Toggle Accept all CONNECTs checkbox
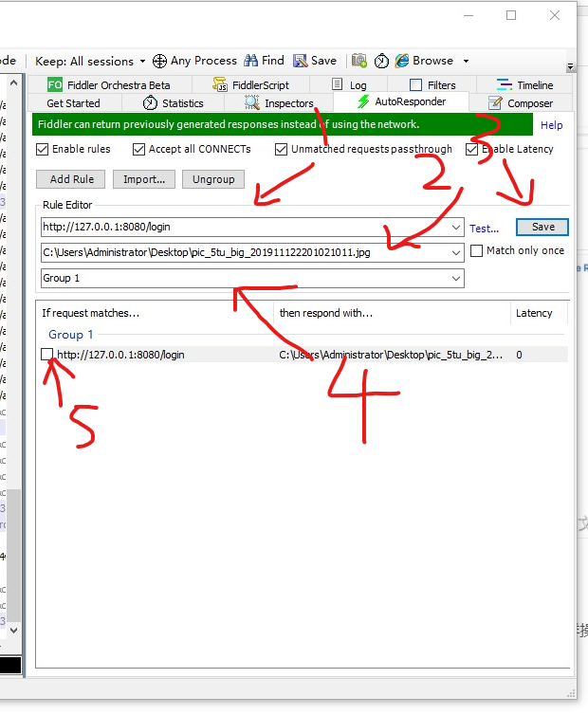Screen dimensions: 588x715 pos(138,149)
